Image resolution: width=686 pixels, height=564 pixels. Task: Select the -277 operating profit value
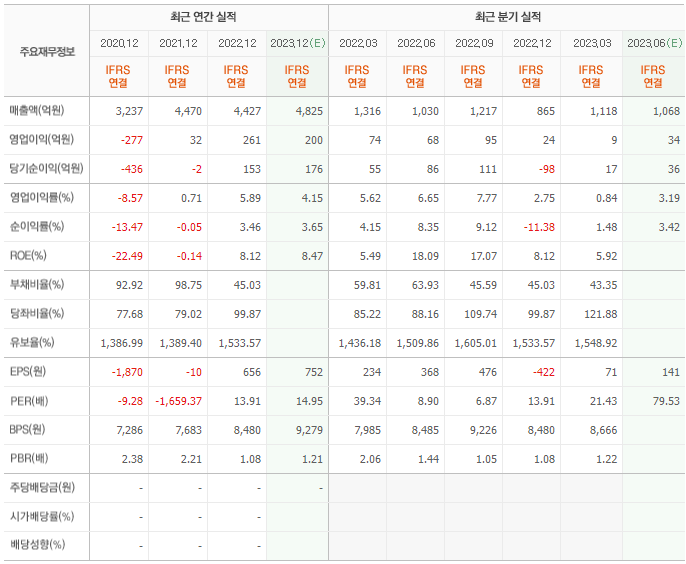coord(132,140)
